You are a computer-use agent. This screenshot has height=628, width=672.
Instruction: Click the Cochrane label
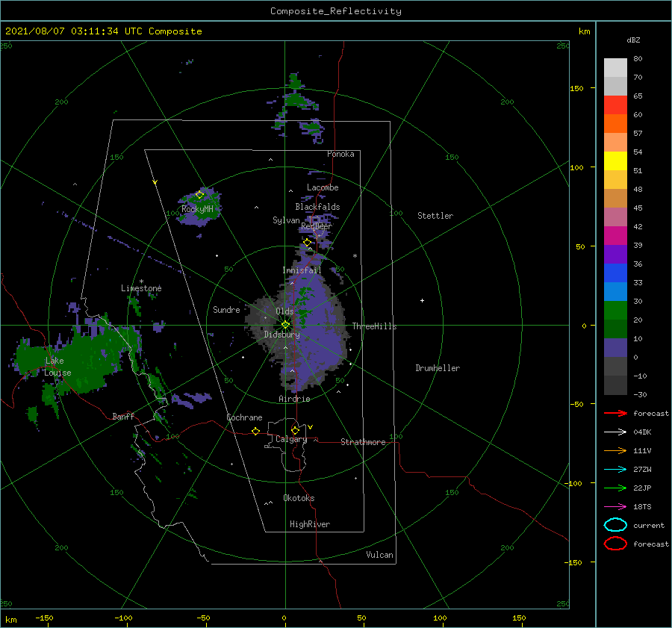(244, 417)
